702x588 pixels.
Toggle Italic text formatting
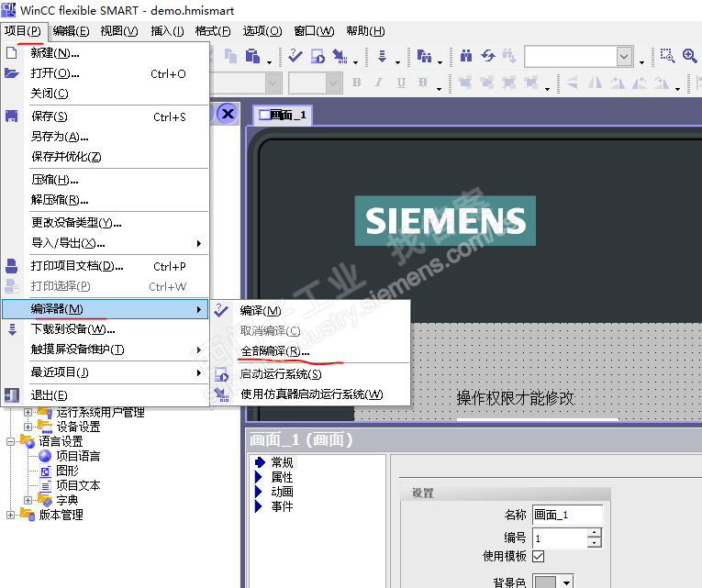click(378, 83)
